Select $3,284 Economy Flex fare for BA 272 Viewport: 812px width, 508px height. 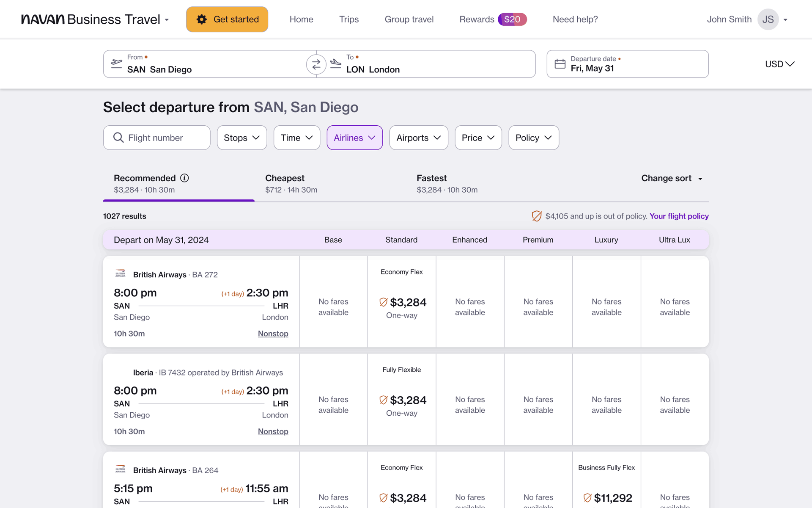coord(402,301)
